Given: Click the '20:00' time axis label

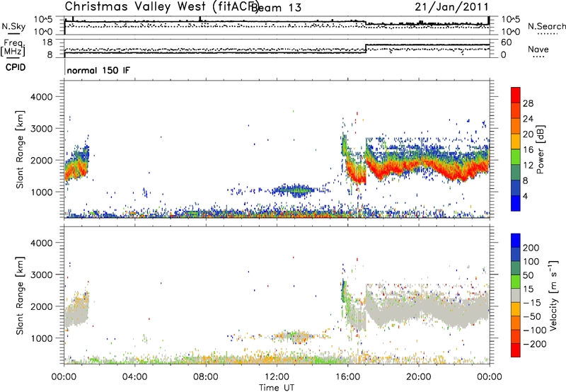Looking at the screenshot, I should tap(419, 377).
